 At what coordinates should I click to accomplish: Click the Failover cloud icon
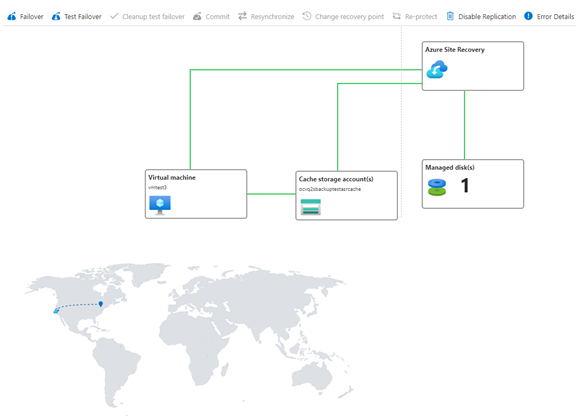(12, 16)
